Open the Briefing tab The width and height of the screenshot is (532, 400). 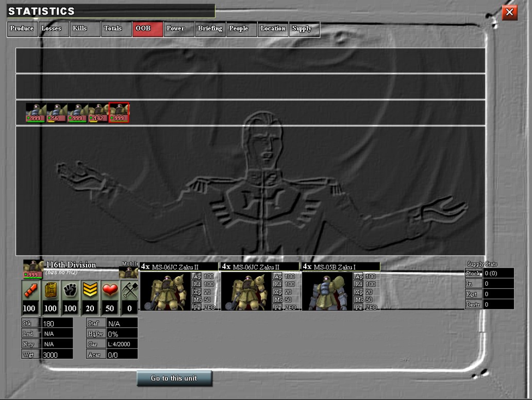pyautogui.click(x=210, y=29)
